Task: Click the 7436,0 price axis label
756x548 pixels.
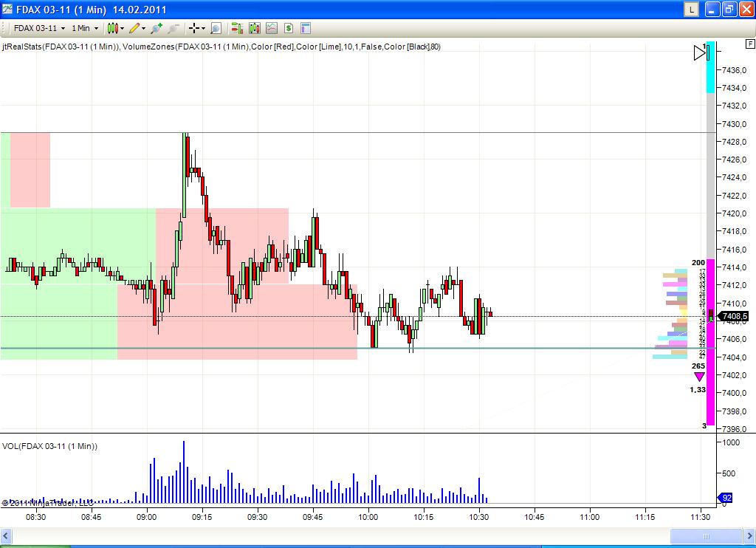Action: (x=734, y=70)
